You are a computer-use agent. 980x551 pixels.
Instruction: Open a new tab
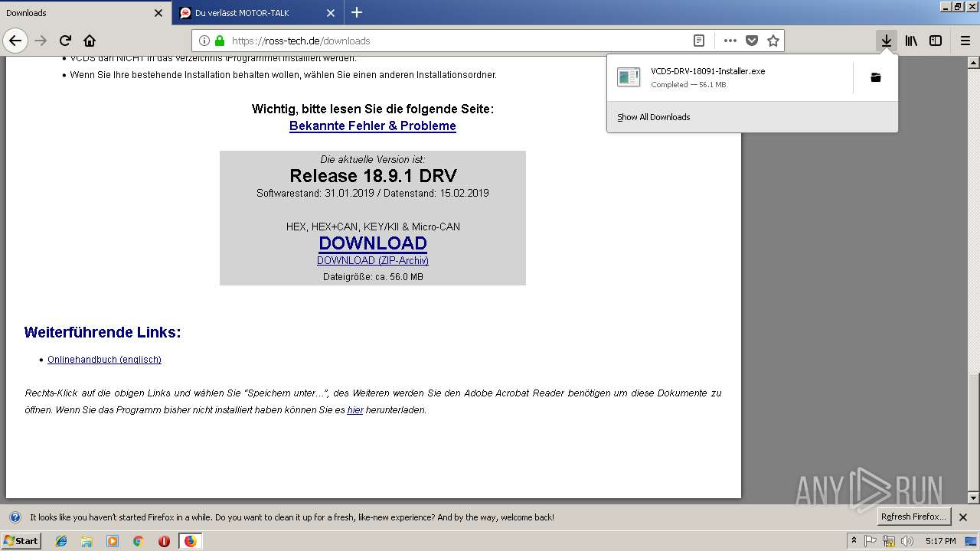point(357,12)
